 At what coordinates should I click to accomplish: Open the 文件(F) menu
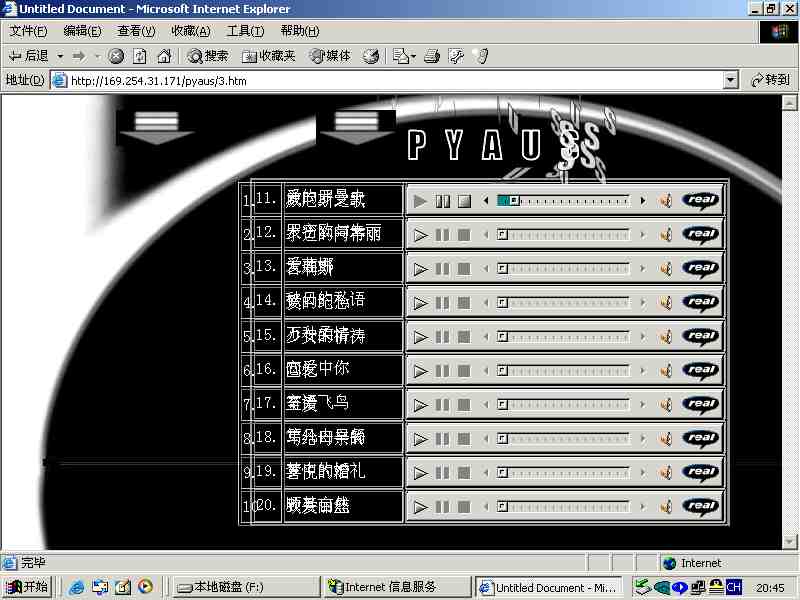coord(29,31)
